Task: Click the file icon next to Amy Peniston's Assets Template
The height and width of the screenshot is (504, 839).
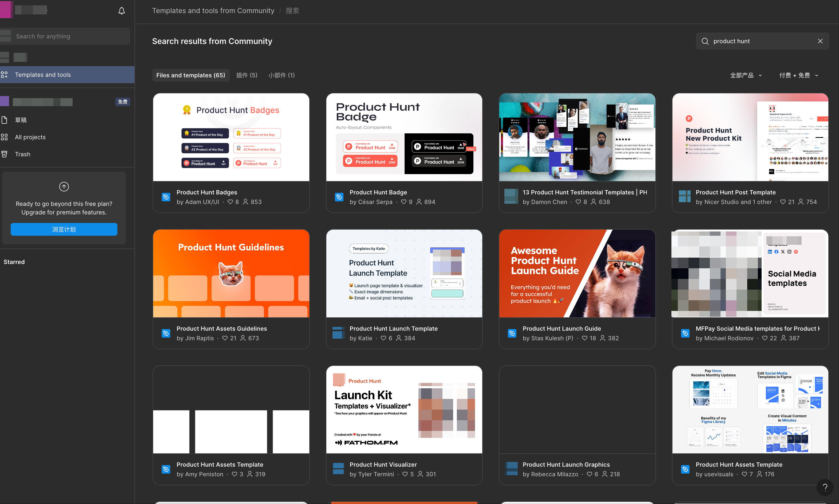Action: click(166, 469)
